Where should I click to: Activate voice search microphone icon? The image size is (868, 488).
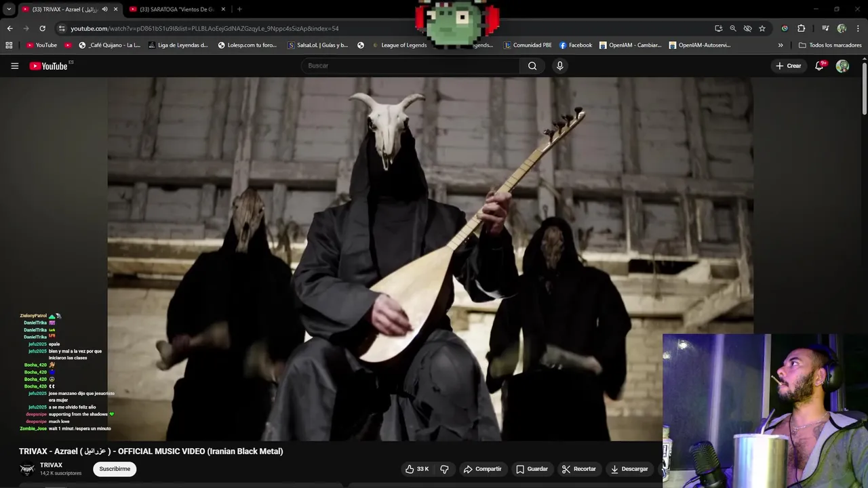[x=559, y=66]
